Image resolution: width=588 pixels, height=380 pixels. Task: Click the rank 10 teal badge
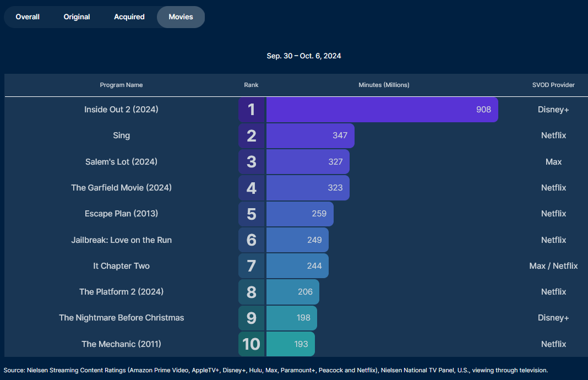pos(252,344)
